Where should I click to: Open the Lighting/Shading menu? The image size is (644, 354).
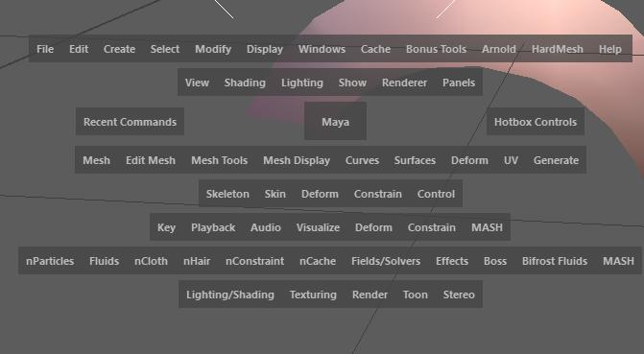coord(230,295)
